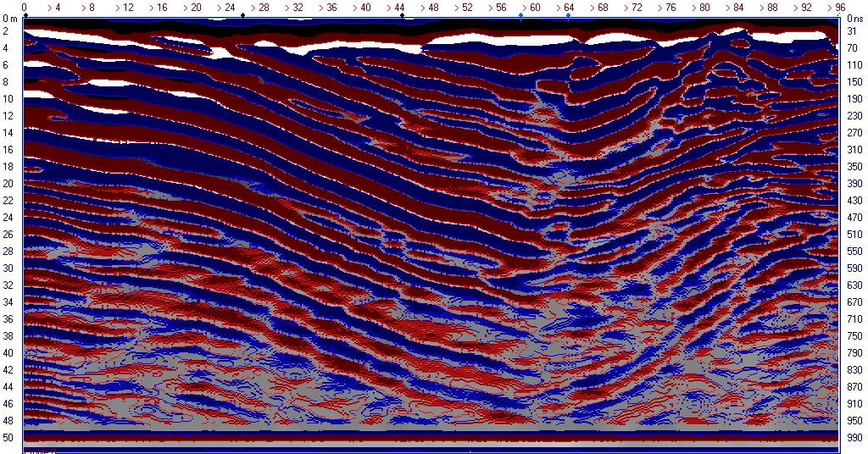This screenshot has height=454, width=868.
Task: Click the '> 28' distance axis label
Action: [260, 7]
